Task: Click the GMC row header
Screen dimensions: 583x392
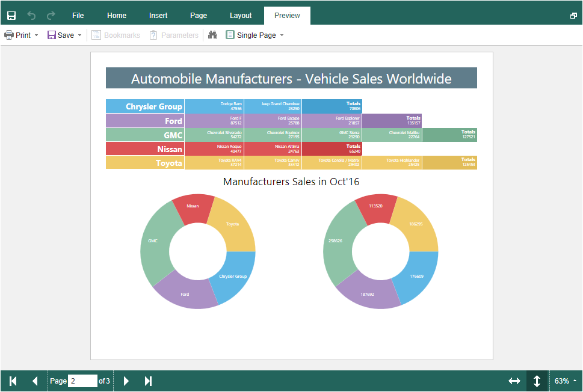Action: pos(145,135)
